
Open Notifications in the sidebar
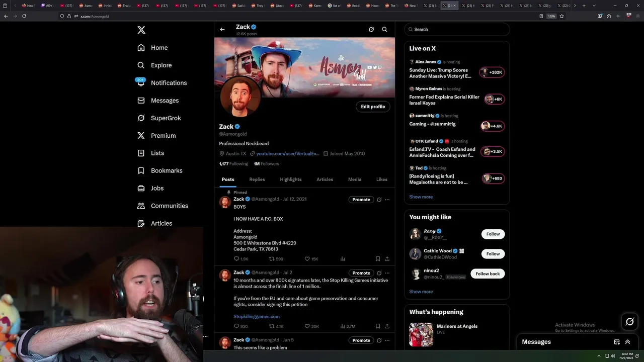point(162,83)
